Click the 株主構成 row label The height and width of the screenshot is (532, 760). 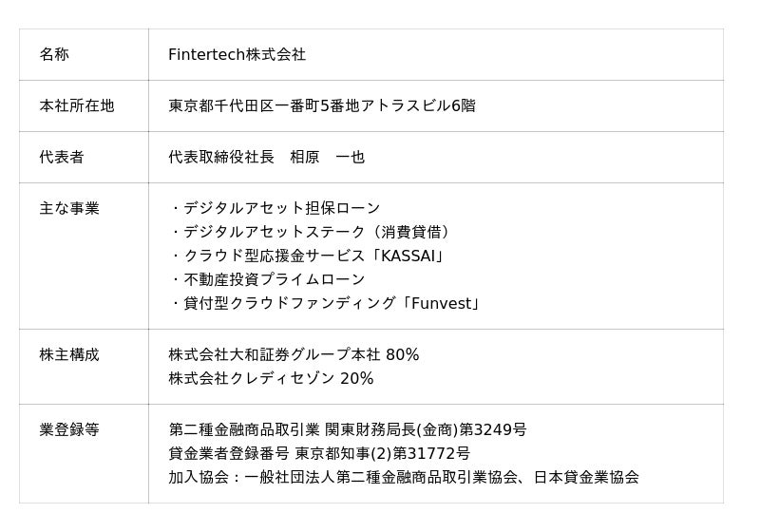69,355
